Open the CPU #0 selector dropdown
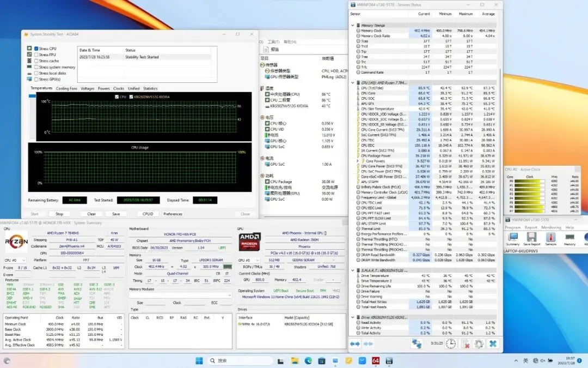 tap(15, 260)
